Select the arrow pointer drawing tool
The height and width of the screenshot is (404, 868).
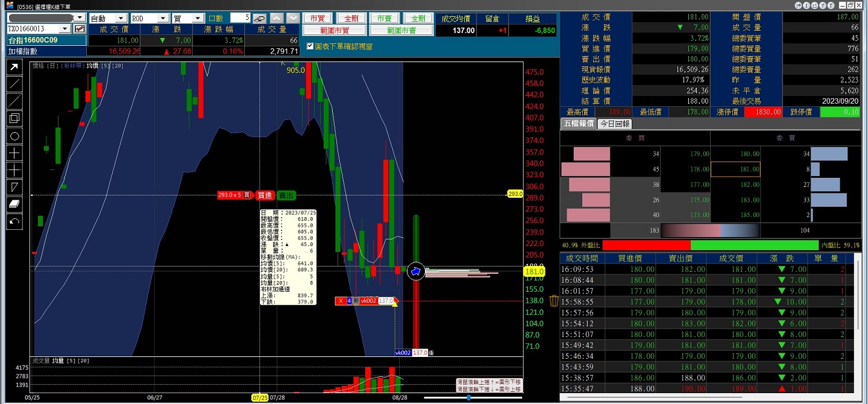pyautogui.click(x=14, y=66)
